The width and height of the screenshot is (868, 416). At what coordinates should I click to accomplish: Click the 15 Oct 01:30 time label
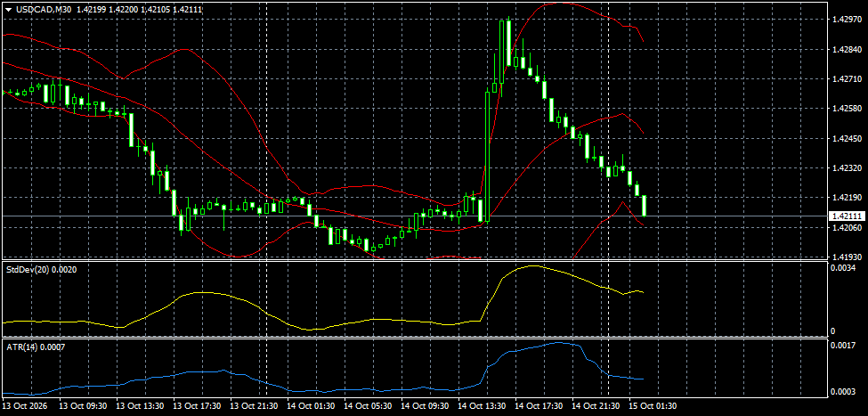point(652,406)
